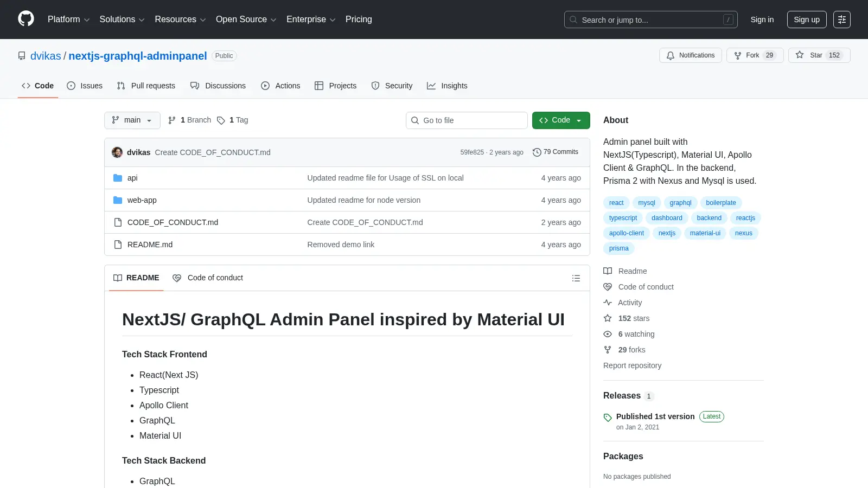Open the main branch selector dropdown
Viewport: 868px width, 488px height.
pyautogui.click(x=132, y=120)
